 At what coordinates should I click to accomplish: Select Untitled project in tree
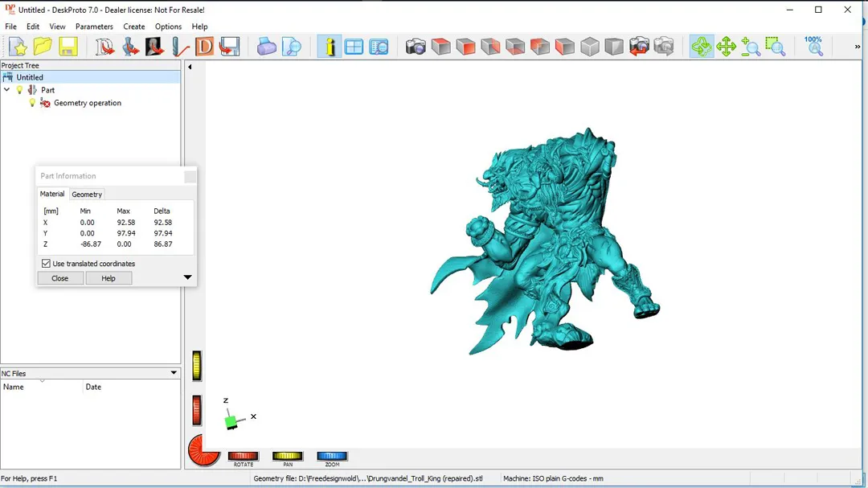30,77
